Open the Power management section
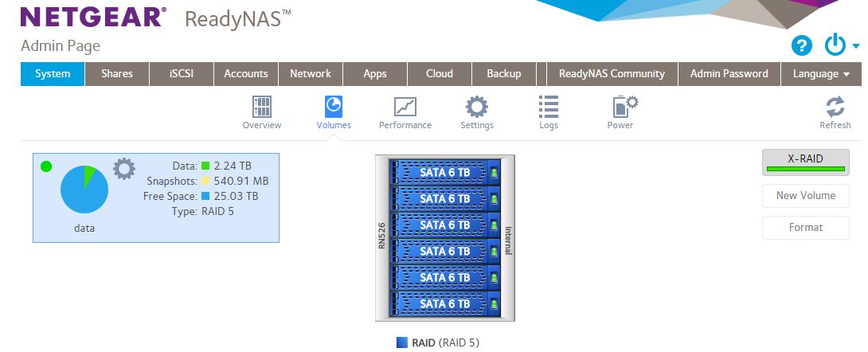 coord(620,111)
